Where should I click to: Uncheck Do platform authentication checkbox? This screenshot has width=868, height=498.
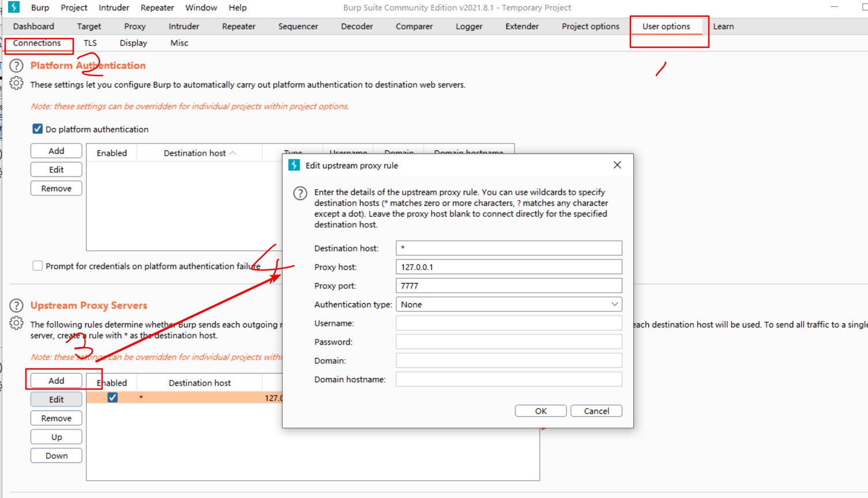(x=37, y=129)
